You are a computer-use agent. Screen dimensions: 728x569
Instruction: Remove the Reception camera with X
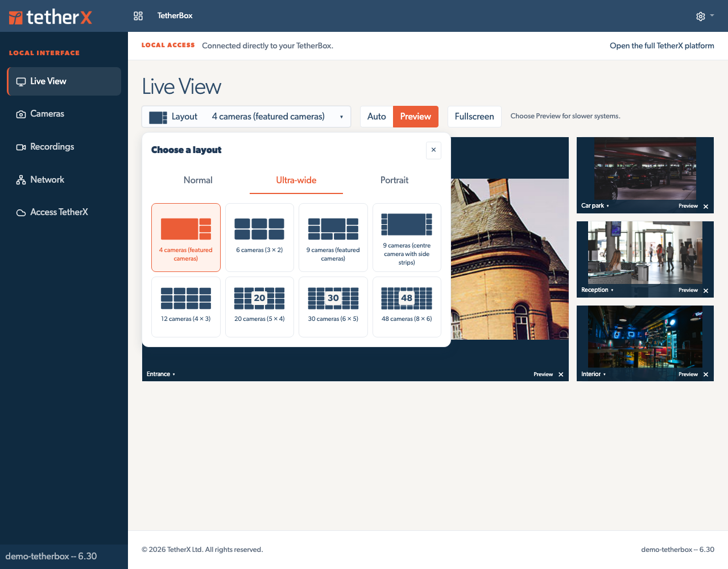tap(706, 291)
